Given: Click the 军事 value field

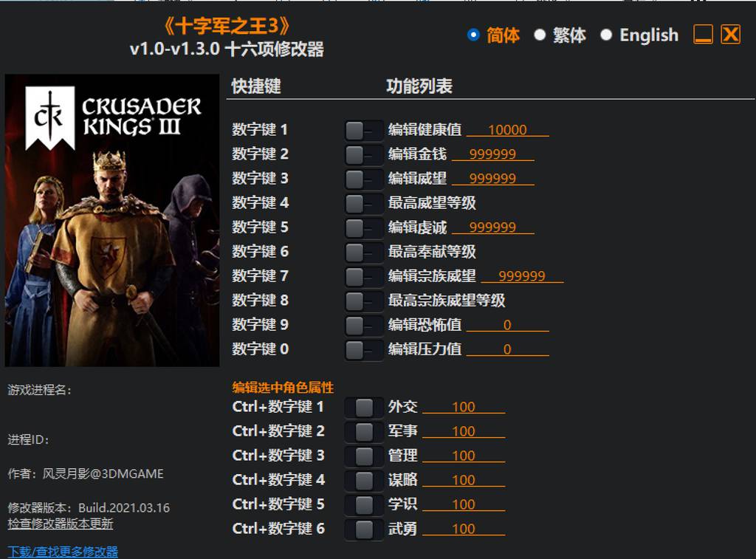Looking at the screenshot, I should coord(464,431).
